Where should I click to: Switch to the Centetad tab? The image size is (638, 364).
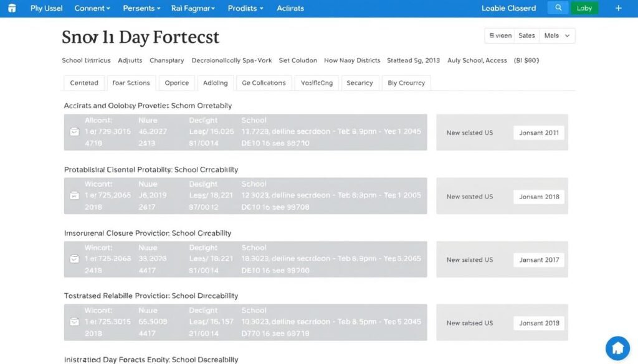(84, 82)
